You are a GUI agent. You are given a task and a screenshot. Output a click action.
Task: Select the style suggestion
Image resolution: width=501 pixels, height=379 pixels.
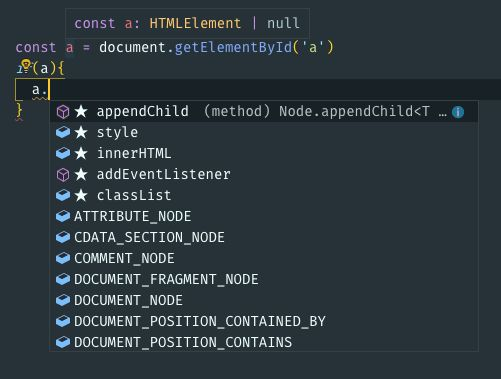(264, 132)
